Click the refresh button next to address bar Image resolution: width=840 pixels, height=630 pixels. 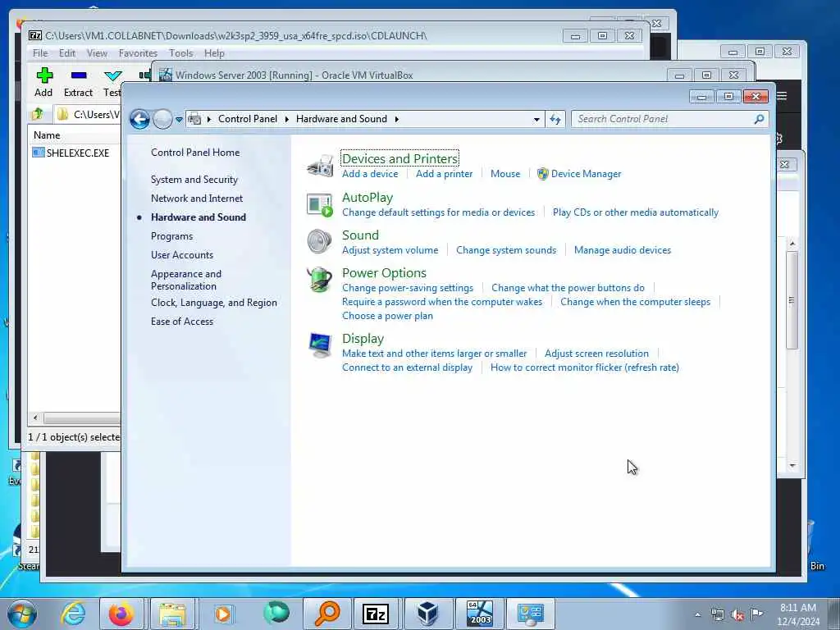555,119
